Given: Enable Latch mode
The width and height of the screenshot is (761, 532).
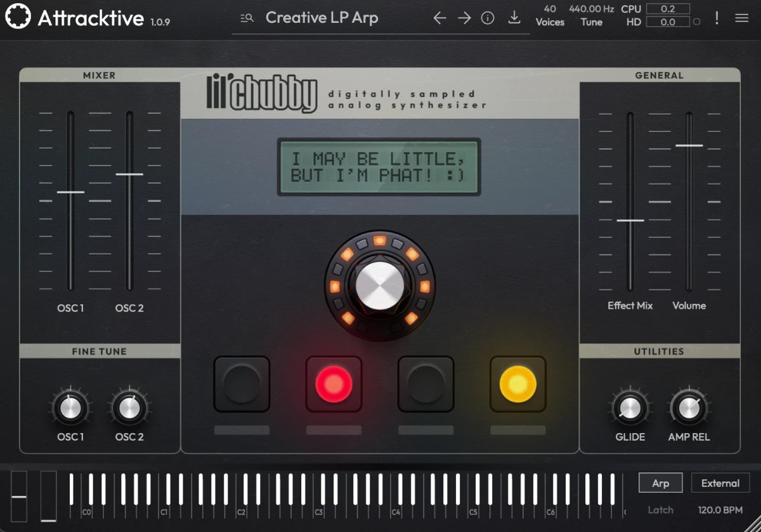Looking at the screenshot, I should click(660, 509).
